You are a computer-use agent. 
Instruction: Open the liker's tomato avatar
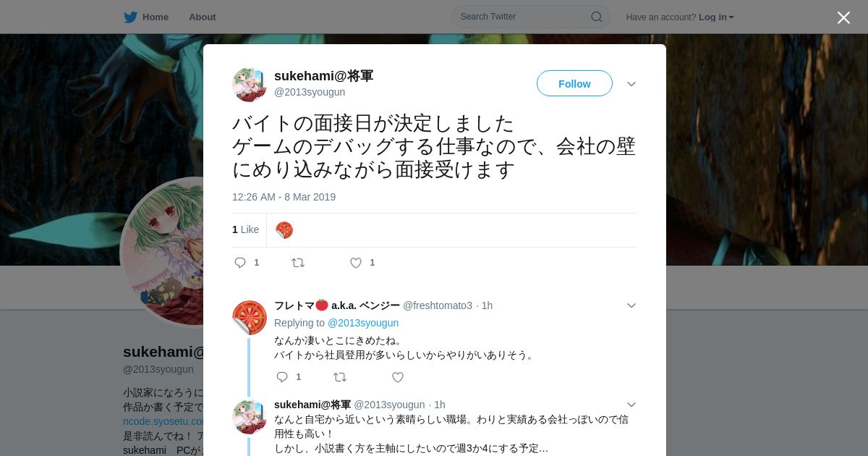pyautogui.click(x=284, y=230)
